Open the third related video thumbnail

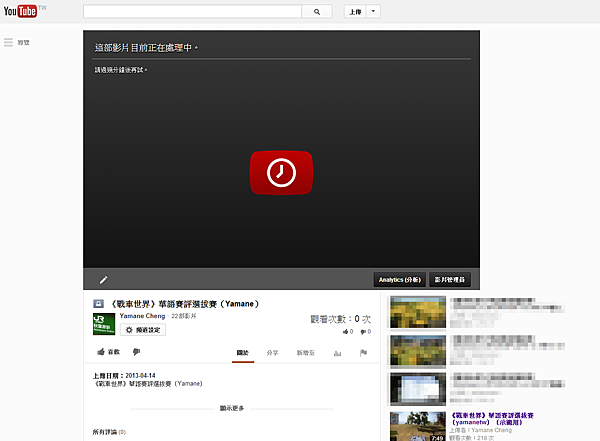pyautogui.click(x=418, y=389)
